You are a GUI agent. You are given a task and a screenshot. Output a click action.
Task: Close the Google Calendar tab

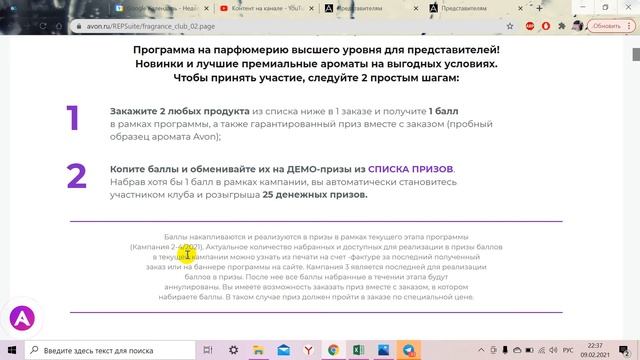click(x=206, y=8)
